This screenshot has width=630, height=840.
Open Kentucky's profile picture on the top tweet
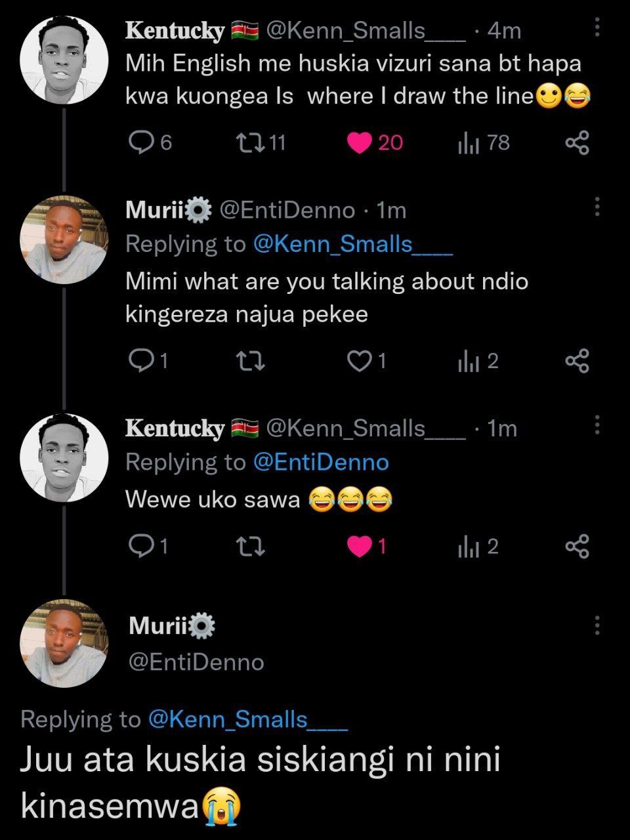(64, 60)
